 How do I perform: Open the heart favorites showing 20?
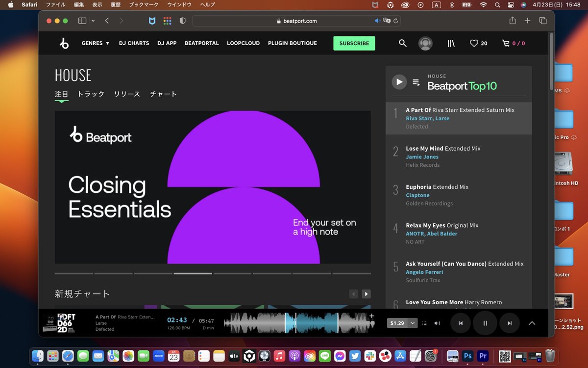point(478,43)
